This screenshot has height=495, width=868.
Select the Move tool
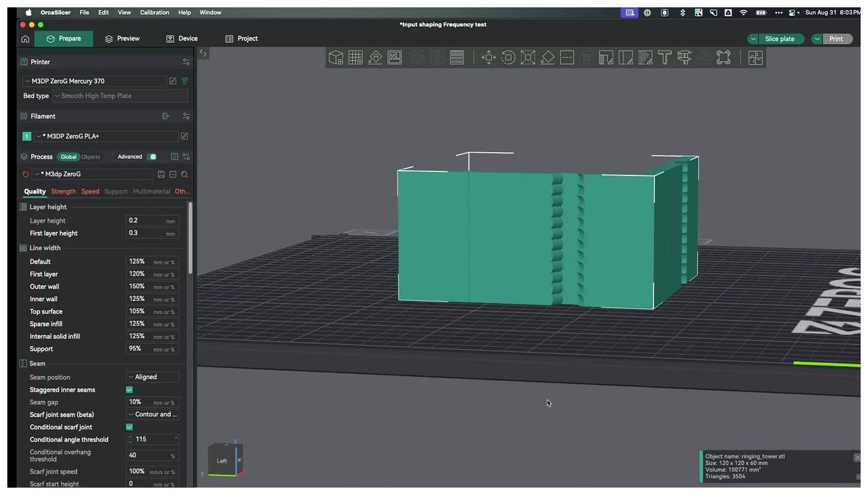pos(489,57)
